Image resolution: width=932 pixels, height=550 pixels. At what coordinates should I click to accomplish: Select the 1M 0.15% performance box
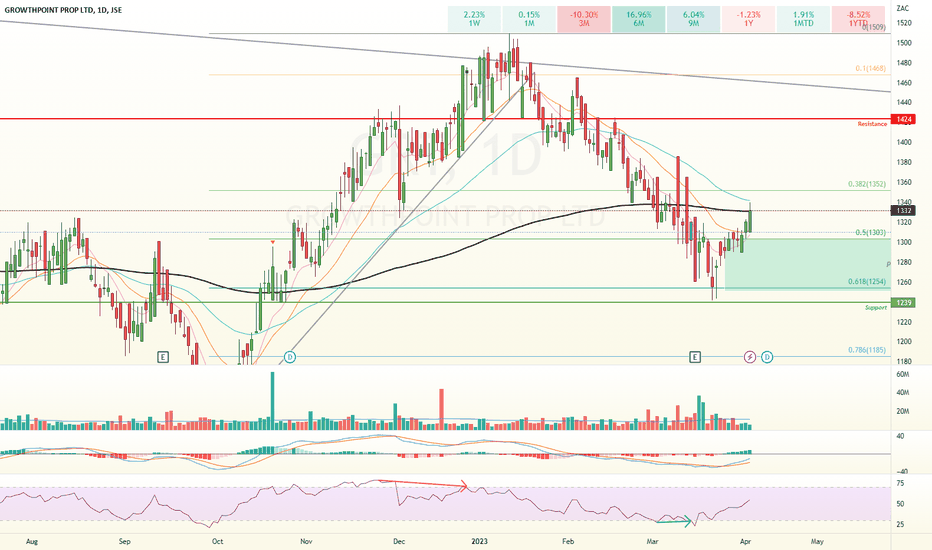[529, 19]
